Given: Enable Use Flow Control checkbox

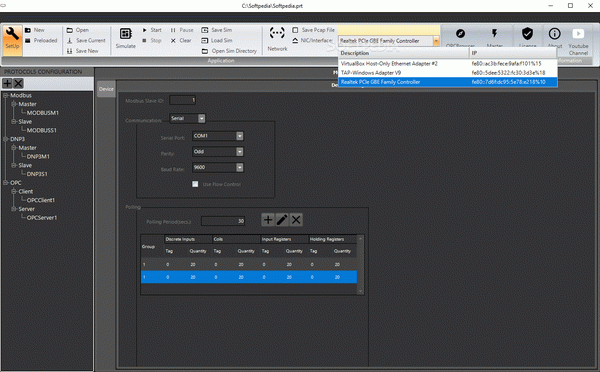Looking at the screenshot, I should pos(195,184).
